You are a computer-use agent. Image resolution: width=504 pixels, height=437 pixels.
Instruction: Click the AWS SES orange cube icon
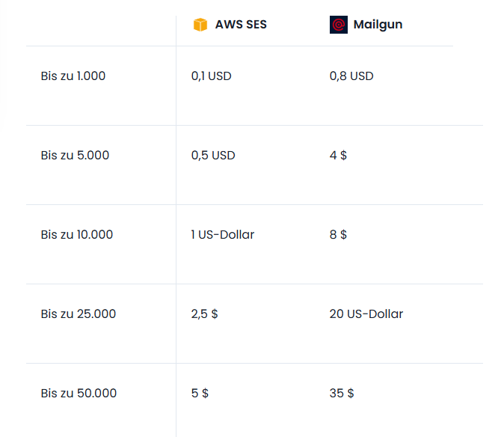pyautogui.click(x=200, y=25)
